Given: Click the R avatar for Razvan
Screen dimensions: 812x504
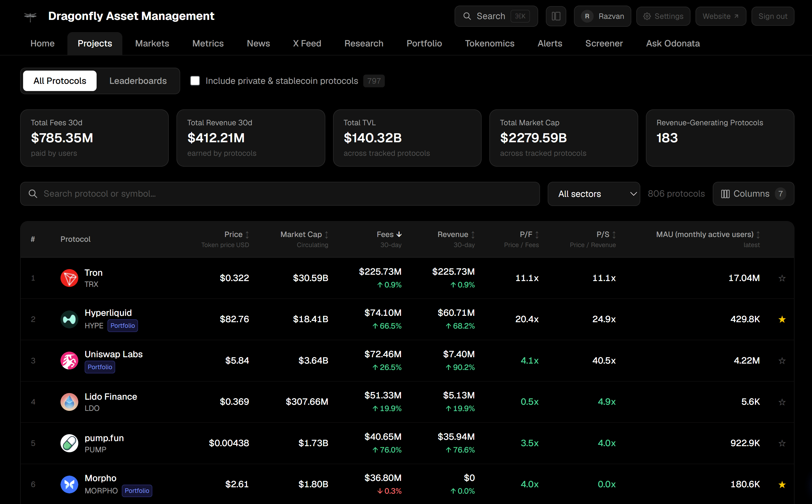Looking at the screenshot, I should 587,16.
